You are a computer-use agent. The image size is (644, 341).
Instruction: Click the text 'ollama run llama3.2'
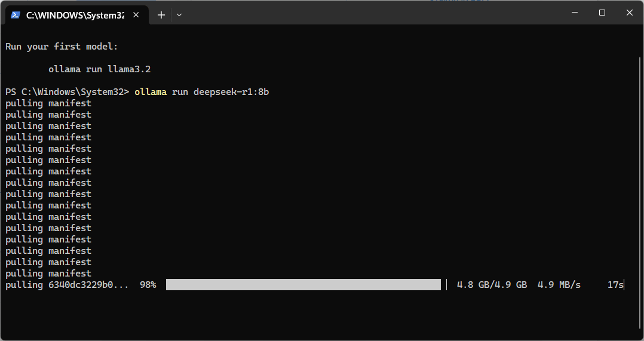pos(99,69)
